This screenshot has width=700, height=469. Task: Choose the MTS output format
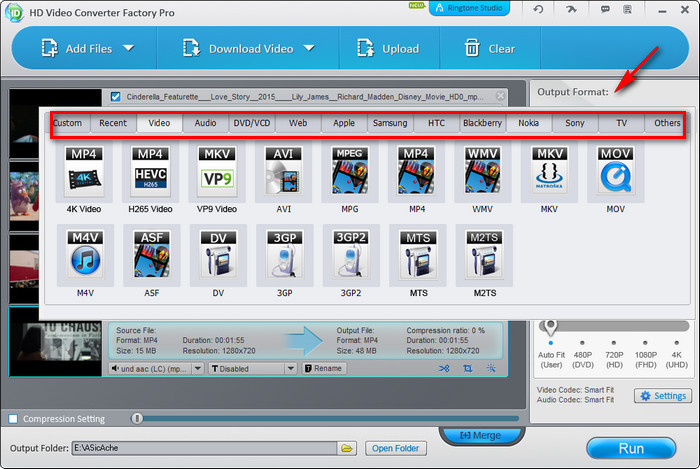[418, 256]
